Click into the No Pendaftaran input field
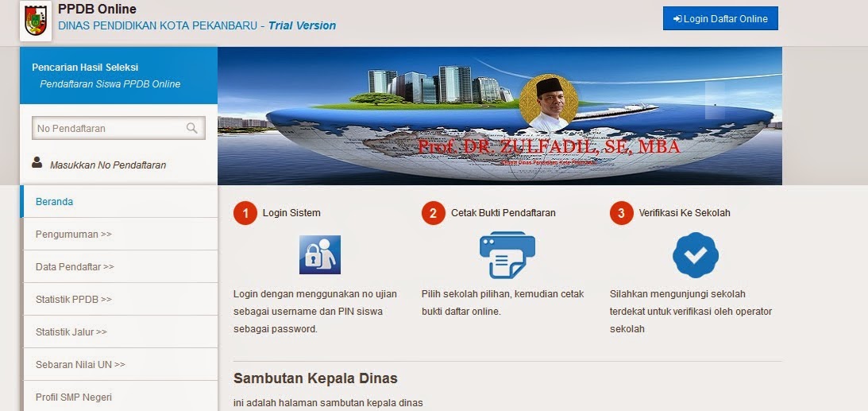Viewport: 868px width, 411px height. pyautogui.click(x=118, y=128)
